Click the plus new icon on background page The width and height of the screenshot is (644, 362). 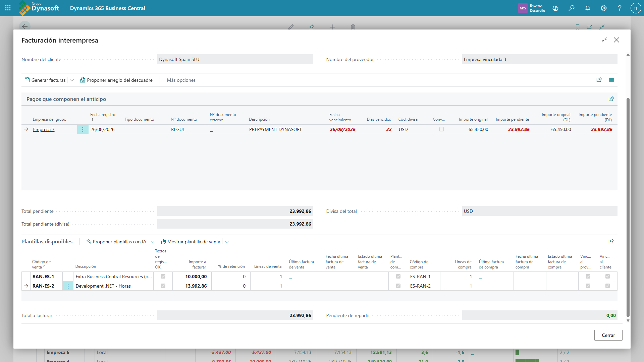tap(332, 27)
